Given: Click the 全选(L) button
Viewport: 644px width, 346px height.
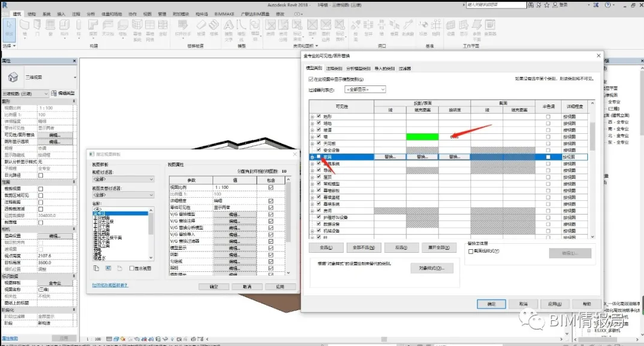Looking at the screenshot, I should (326, 247).
